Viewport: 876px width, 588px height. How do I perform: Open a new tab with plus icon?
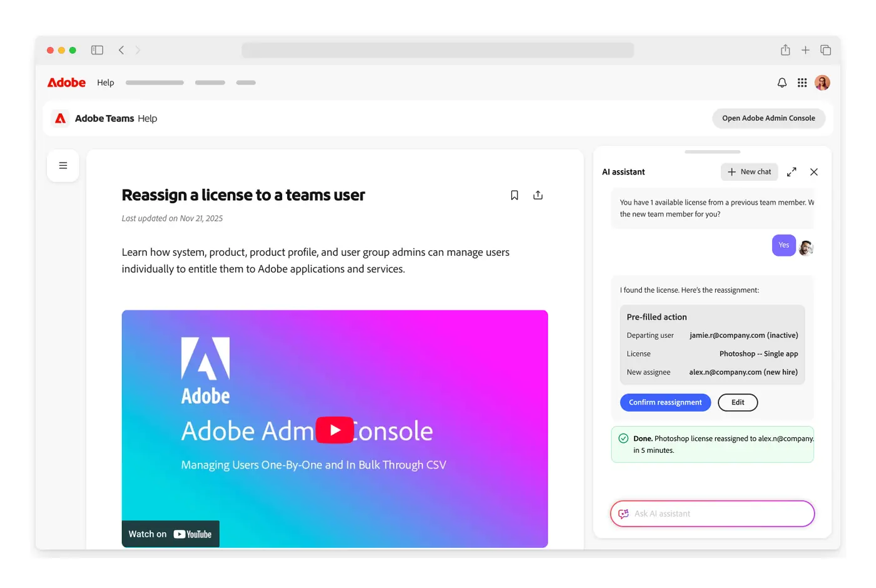pos(805,50)
